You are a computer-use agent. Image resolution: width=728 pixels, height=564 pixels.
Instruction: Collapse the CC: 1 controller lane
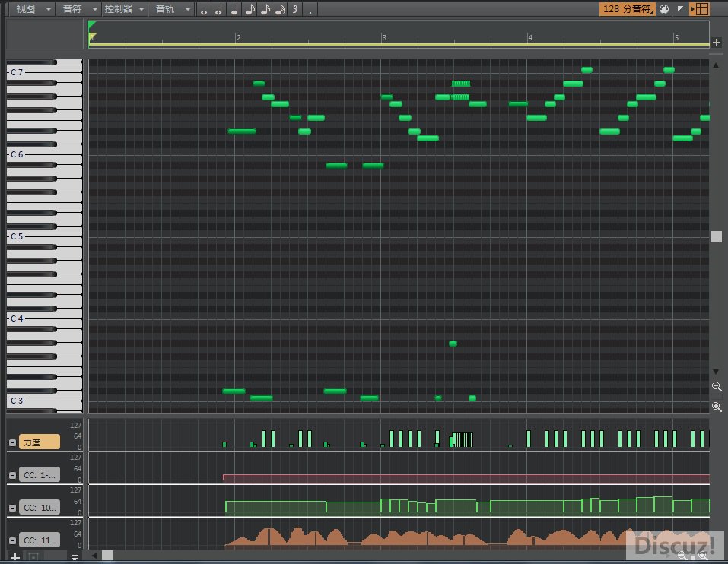[x=12, y=475]
